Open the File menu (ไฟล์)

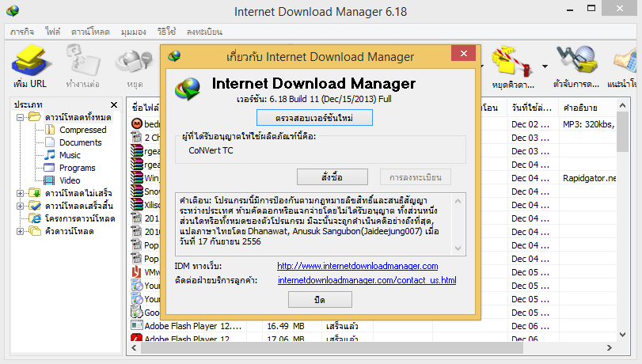tap(53, 32)
